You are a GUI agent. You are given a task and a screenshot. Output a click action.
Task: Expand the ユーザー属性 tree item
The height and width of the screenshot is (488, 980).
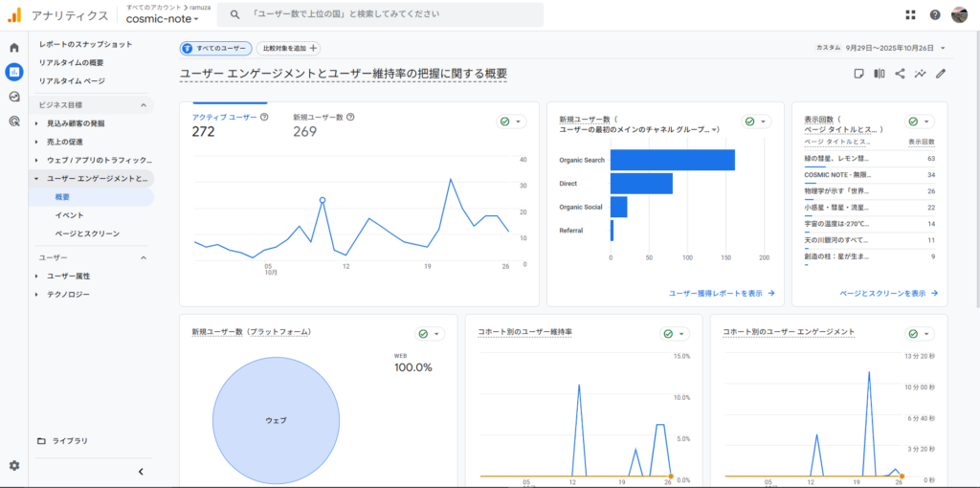coord(37,276)
